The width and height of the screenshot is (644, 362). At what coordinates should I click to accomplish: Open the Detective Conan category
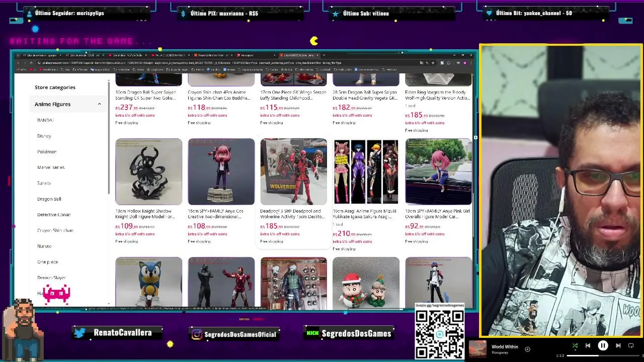54,215
